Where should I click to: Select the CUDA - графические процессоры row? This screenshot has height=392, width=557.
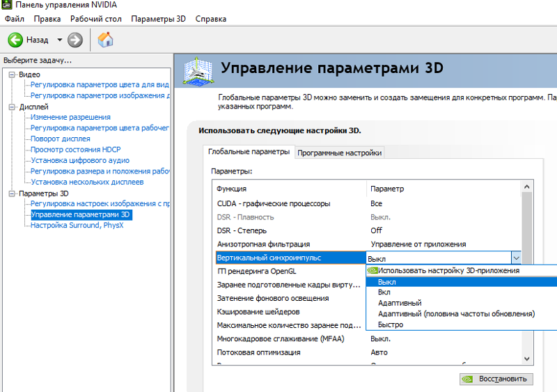368,203
